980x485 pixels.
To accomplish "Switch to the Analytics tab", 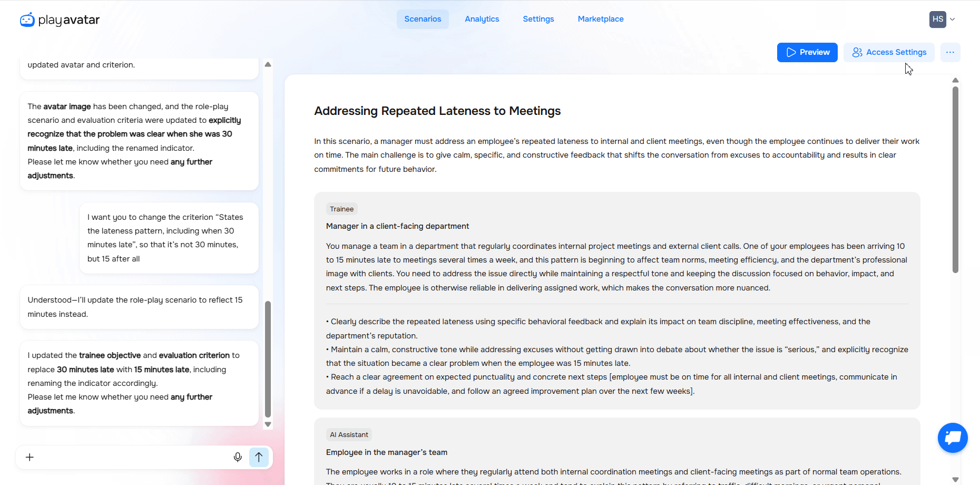I will (x=482, y=19).
